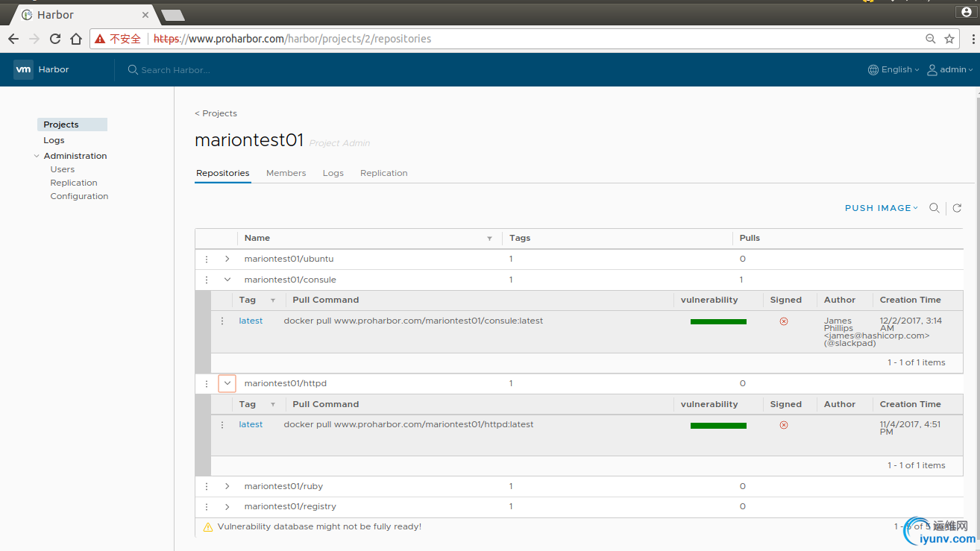Switch to the project Replication tab

point(383,173)
